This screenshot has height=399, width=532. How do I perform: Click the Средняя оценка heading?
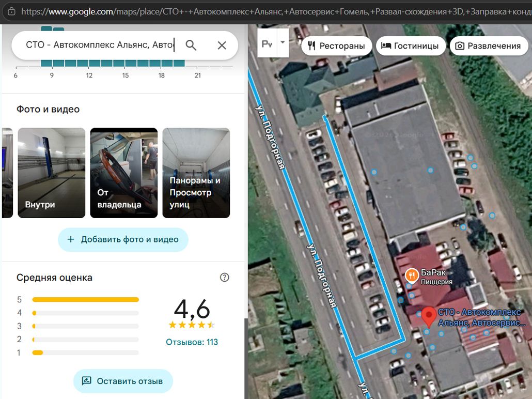click(x=54, y=278)
